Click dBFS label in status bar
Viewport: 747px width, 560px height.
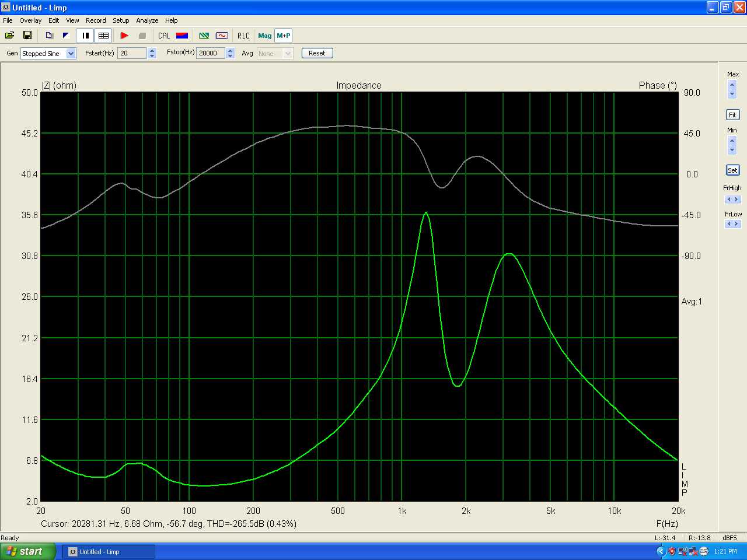click(729, 538)
